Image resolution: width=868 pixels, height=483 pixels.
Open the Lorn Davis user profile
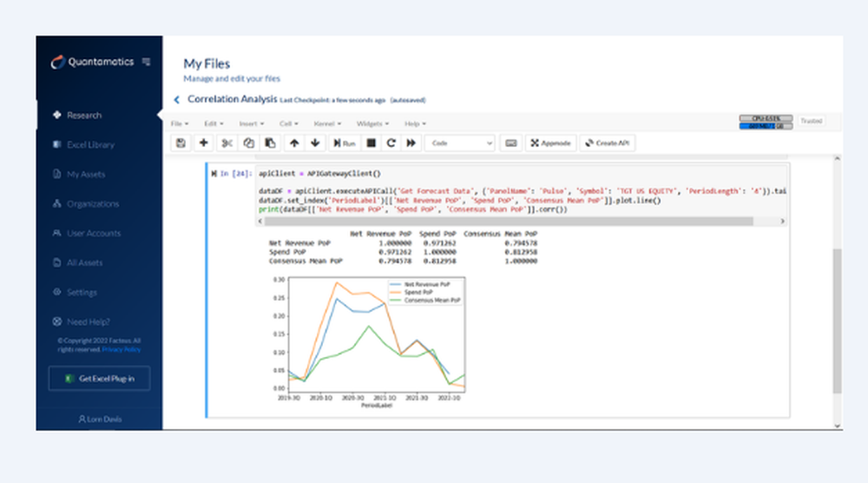pos(100,419)
